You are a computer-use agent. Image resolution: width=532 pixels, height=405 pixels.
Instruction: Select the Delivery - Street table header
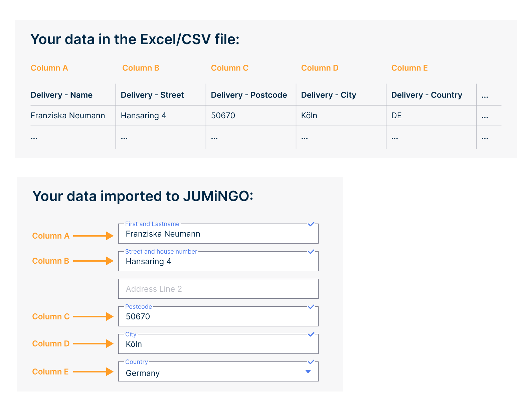point(152,95)
